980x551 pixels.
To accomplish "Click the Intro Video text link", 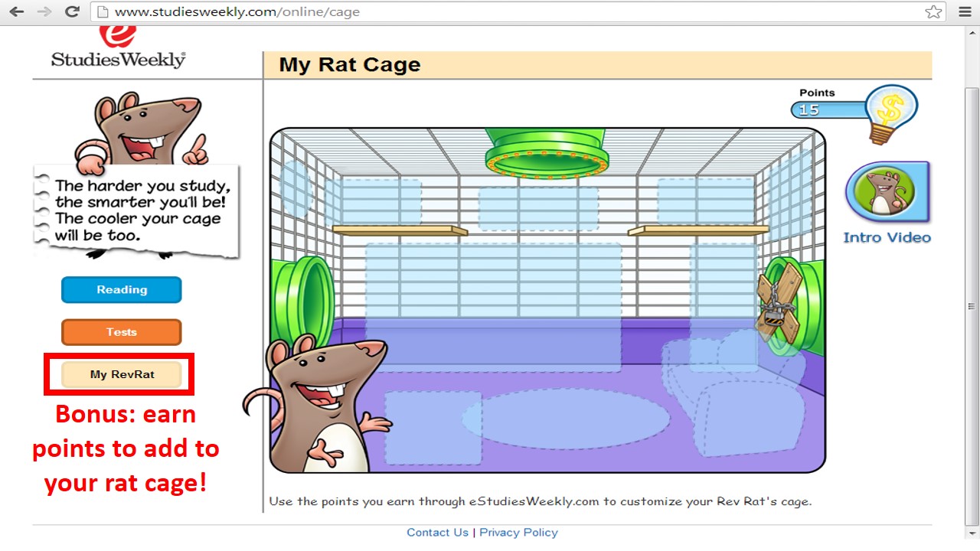I will (x=887, y=237).
